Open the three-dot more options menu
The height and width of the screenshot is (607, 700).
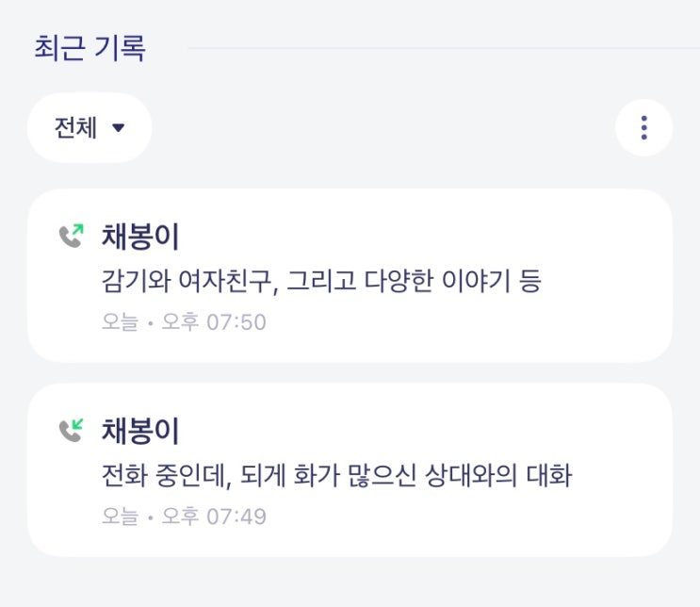(x=643, y=127)
